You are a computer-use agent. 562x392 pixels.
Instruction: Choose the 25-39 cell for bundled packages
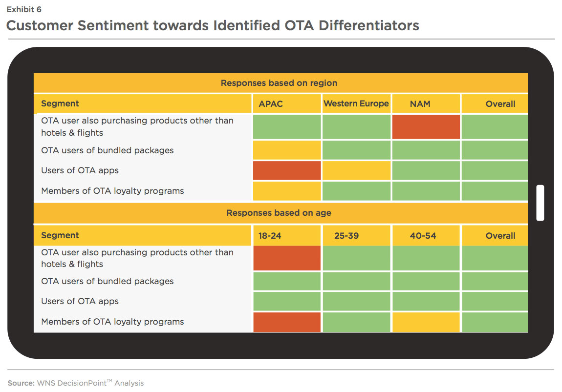[x=356, y=281]
